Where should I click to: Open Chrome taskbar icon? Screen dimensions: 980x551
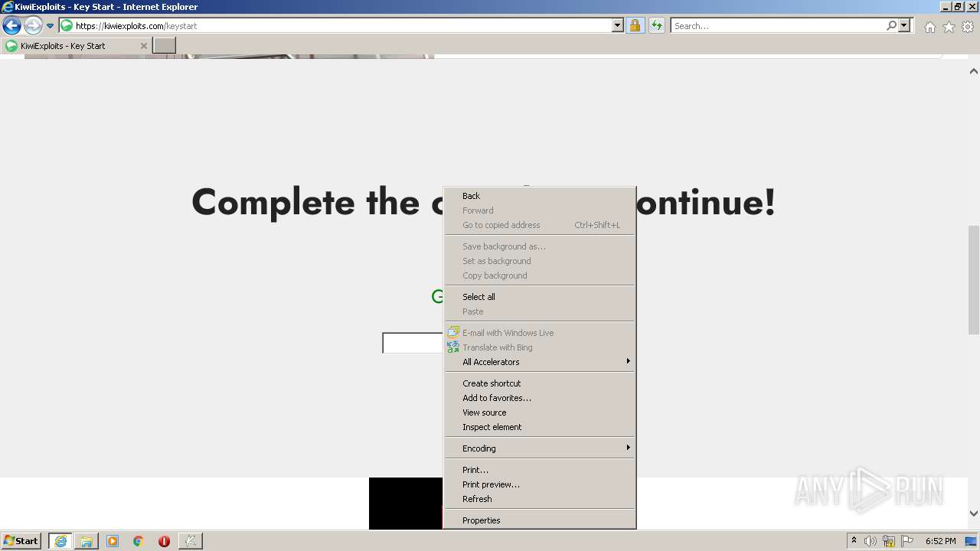coord(139,541)
